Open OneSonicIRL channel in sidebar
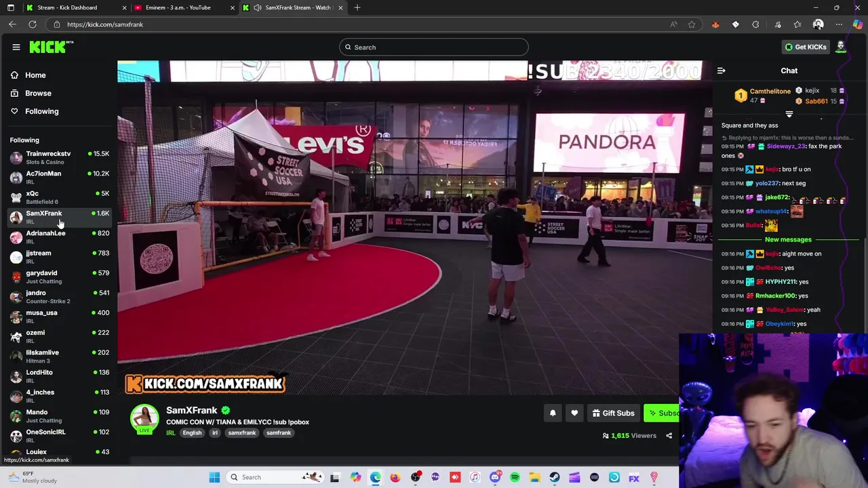This screenshot has width=868, height=488. point(60,436)
